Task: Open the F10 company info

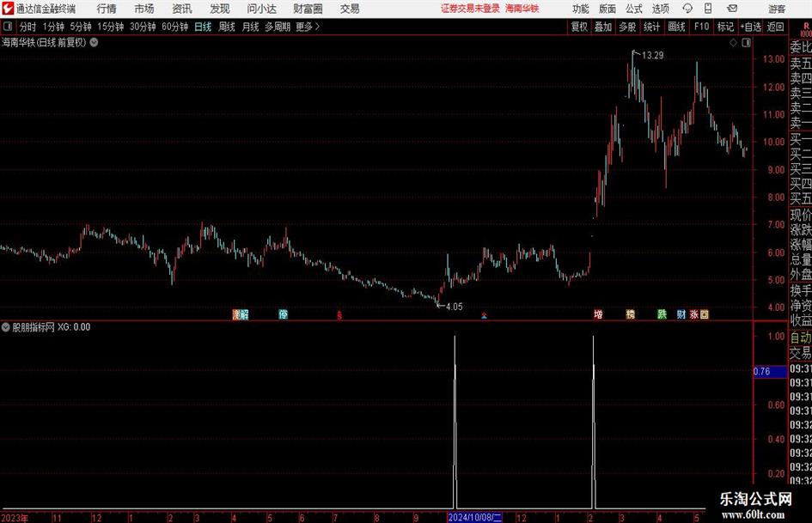Action: pos(701,27)
